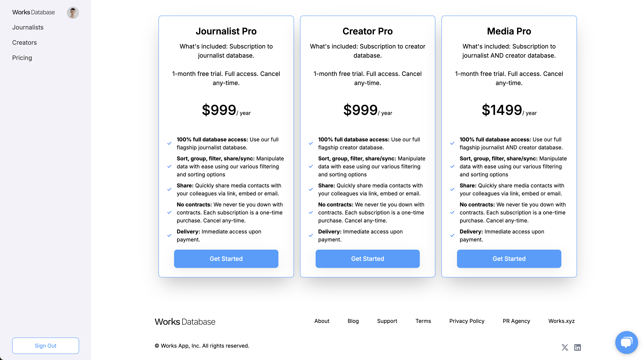Screen dimensions: 644x360
Task: Navigate to the Journalists section
Action: coord(28,27)
